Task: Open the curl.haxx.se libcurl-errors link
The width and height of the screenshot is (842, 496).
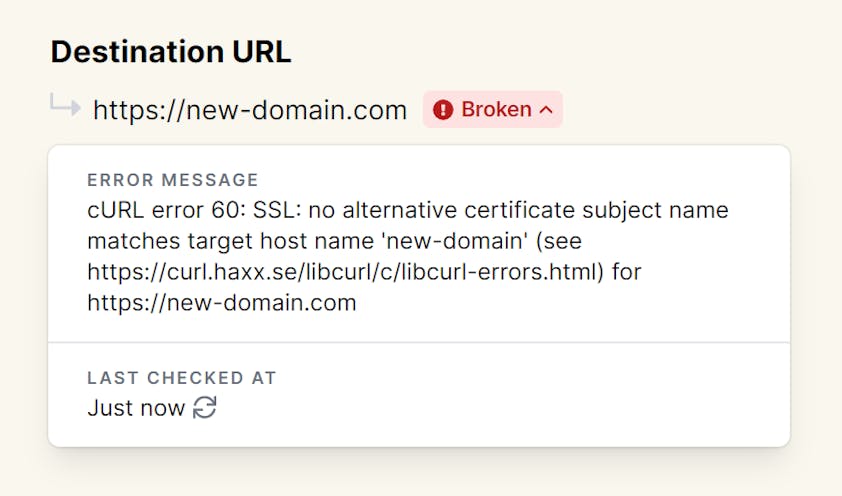Action: pos(345,272)
